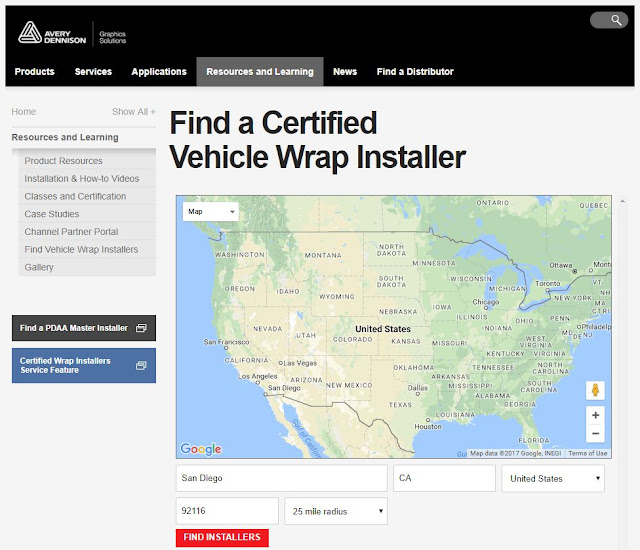The width and height of the screenshot is (640, 550).
Task: Click the popup icon on PDAA Master Installer button
Action: tap(141, 328)
